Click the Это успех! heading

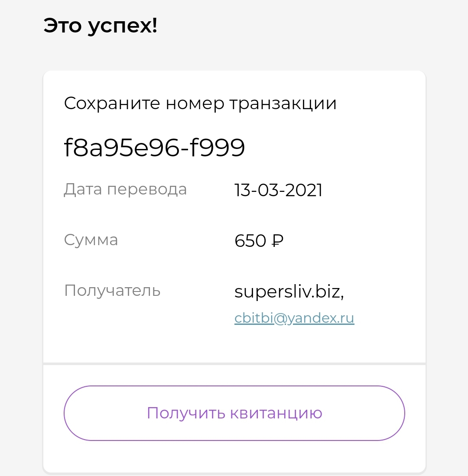[100, 26]
